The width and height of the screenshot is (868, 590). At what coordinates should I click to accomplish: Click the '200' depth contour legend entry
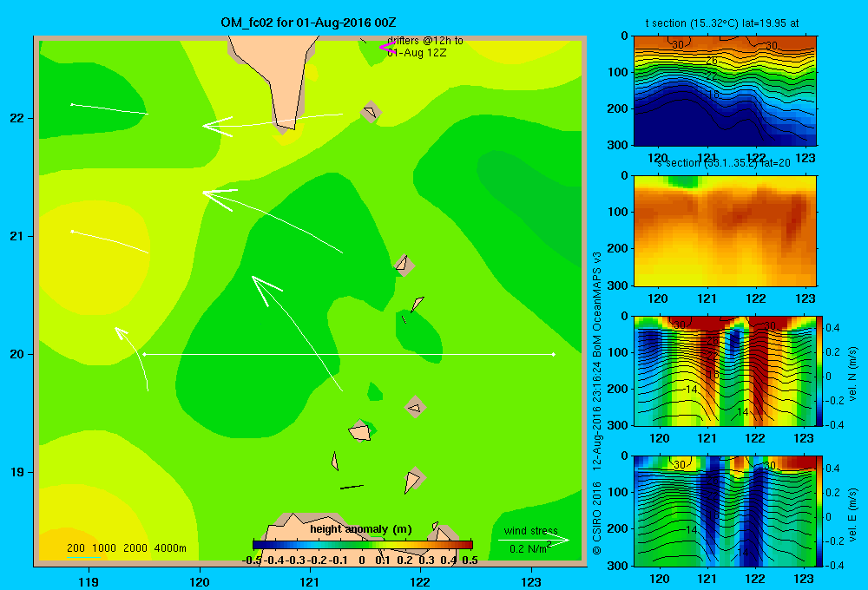pos(76,548)
